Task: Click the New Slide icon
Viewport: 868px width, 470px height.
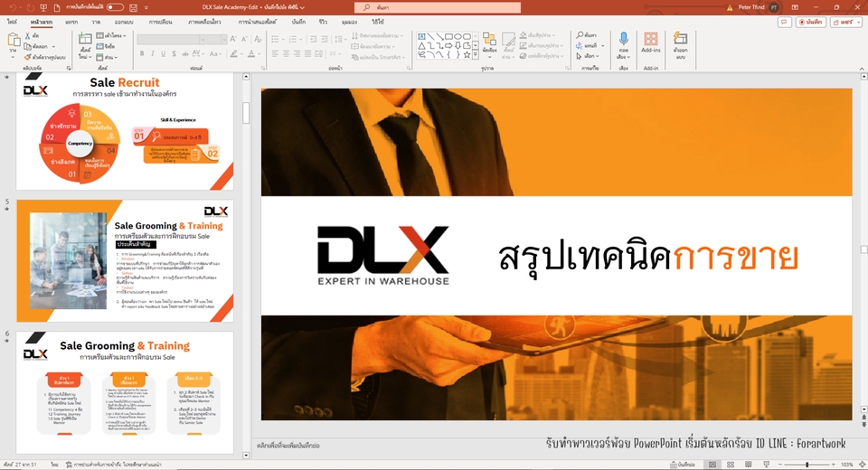Action: [85, 39]
